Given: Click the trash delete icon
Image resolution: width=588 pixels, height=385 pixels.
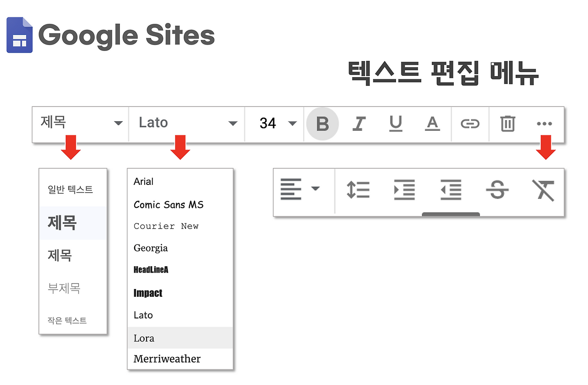Looking at the screenshot, I should [x=508, y=123].
